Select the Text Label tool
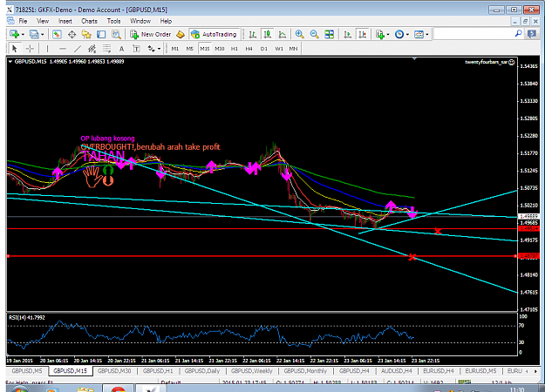This screenshot has width=545, height=392. pyautogui.click(x=136, y=49)
